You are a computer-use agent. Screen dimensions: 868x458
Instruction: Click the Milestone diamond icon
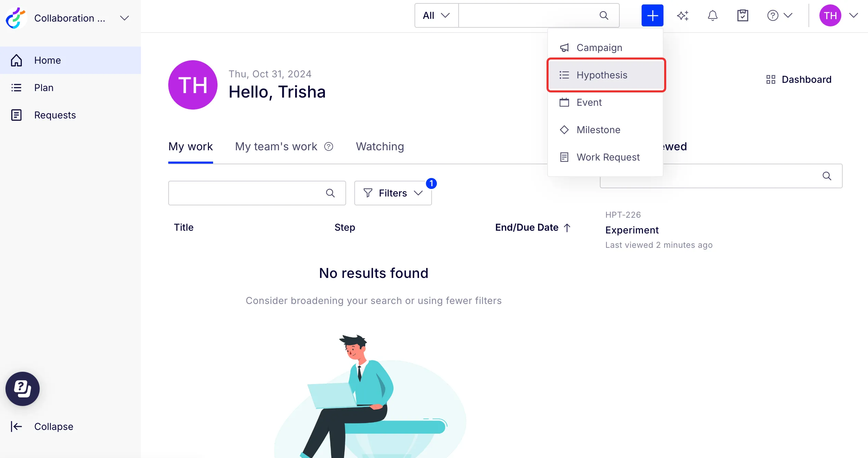point(564,130)
